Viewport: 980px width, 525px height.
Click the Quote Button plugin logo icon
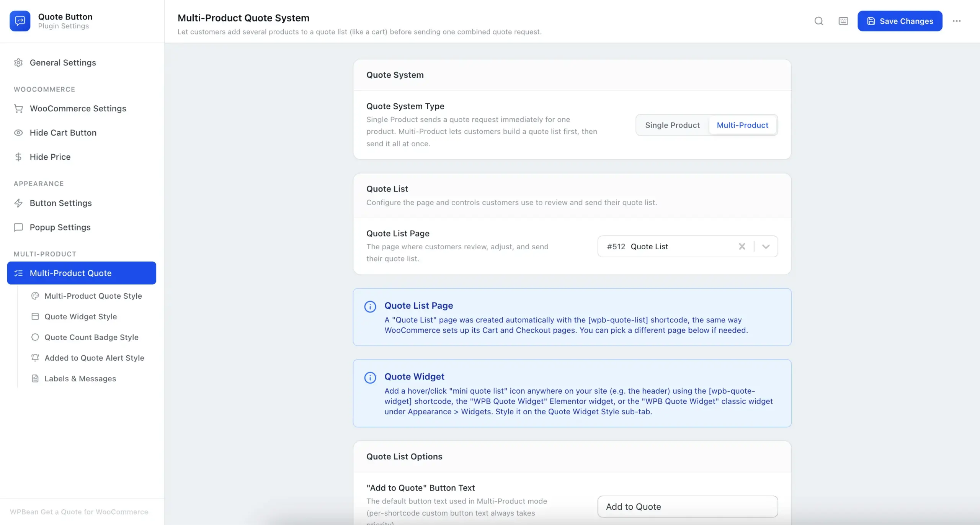[20, 21]
